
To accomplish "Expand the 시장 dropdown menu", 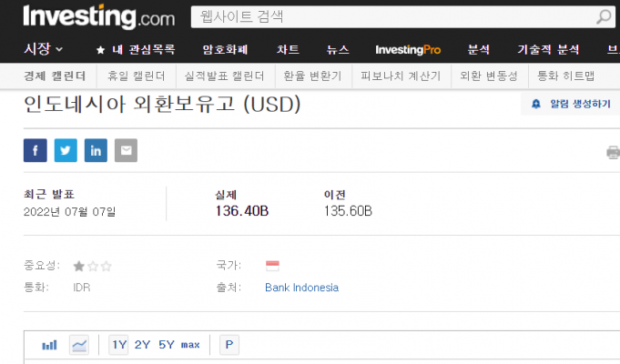I will (43, 49).
